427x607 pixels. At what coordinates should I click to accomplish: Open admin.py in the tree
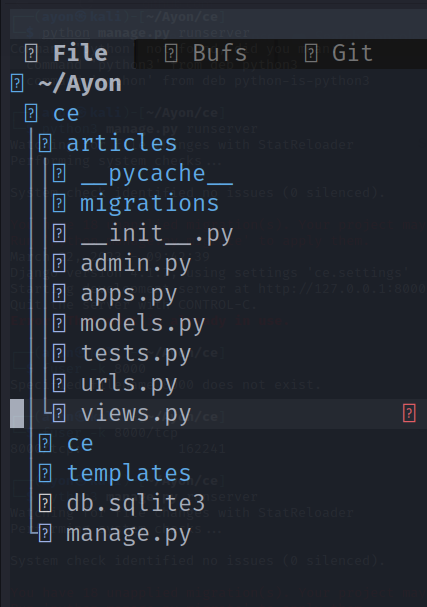136,264
